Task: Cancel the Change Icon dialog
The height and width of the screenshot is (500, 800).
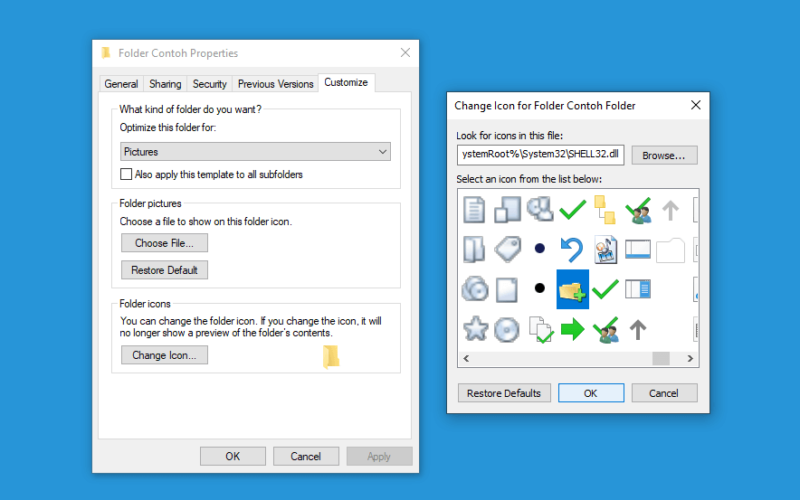Action: pyautogui.click(x=664, y=393)
